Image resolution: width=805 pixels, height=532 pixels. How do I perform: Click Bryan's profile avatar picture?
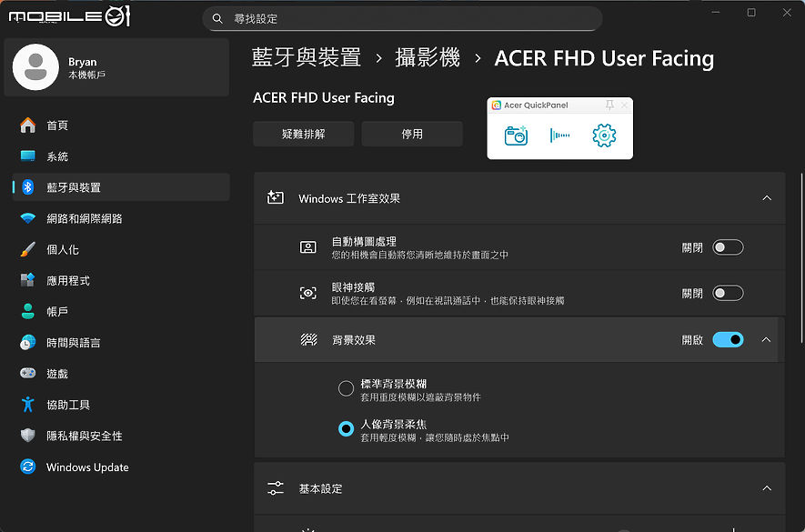35,66
